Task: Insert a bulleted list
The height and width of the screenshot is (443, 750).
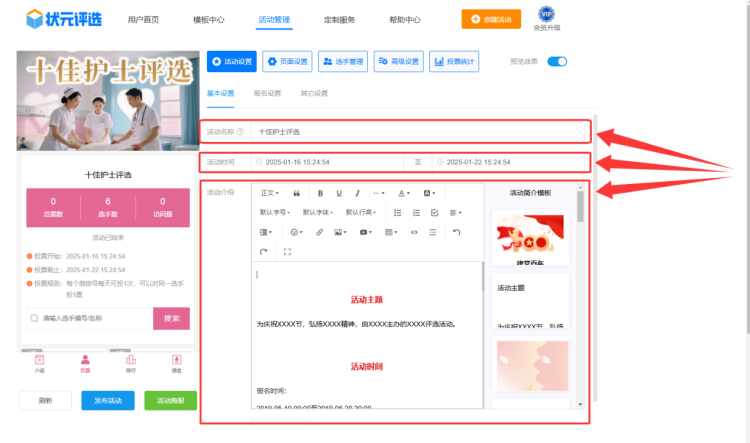Action: [398, 212]
